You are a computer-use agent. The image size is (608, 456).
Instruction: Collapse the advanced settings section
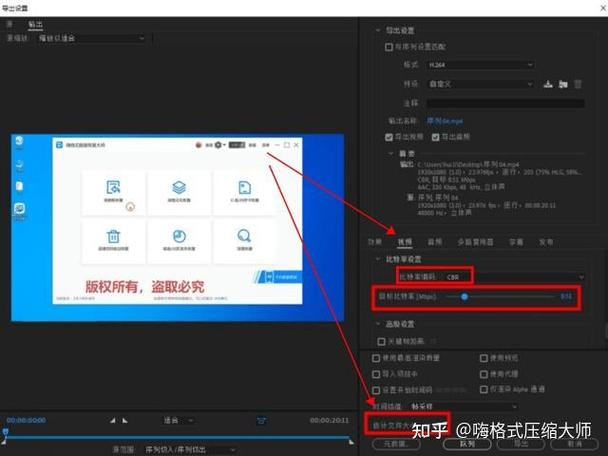pyautogui.click(x=378, y=324)
